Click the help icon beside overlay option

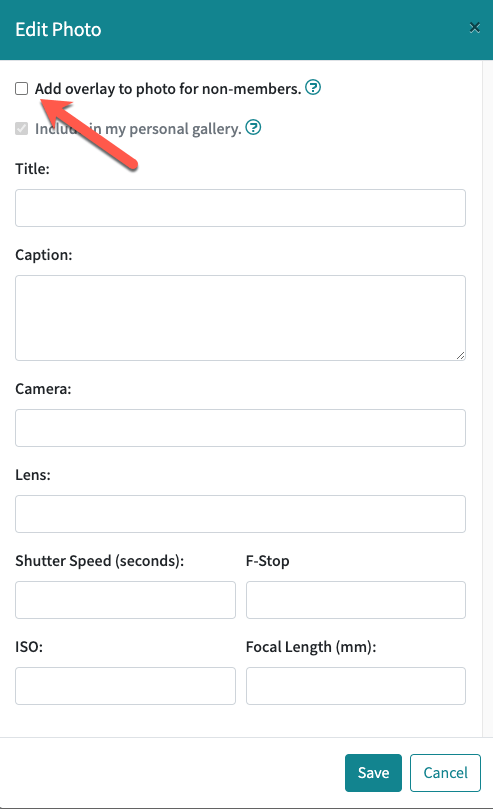[x=313, y=88]
